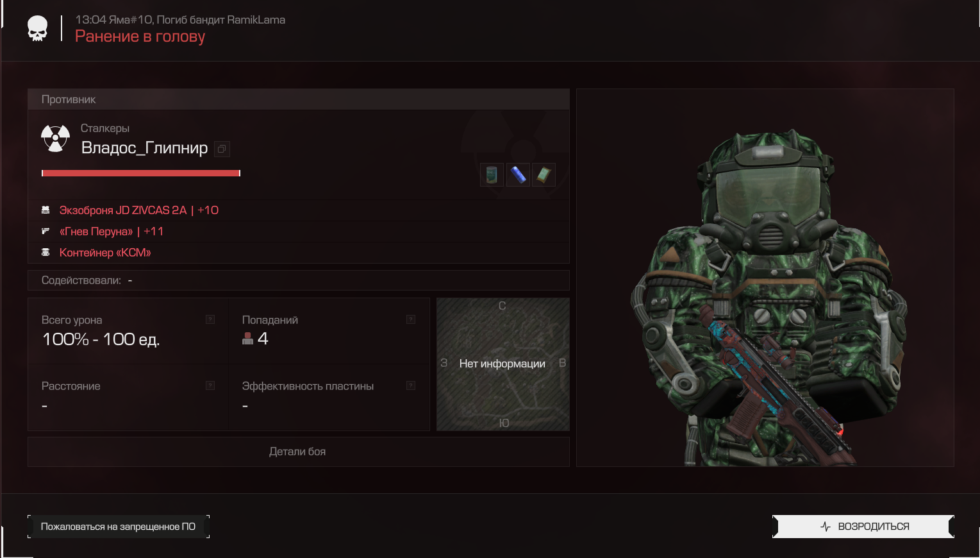Click the skull death icon
This screenshot has height=558, width=980.
38,29
